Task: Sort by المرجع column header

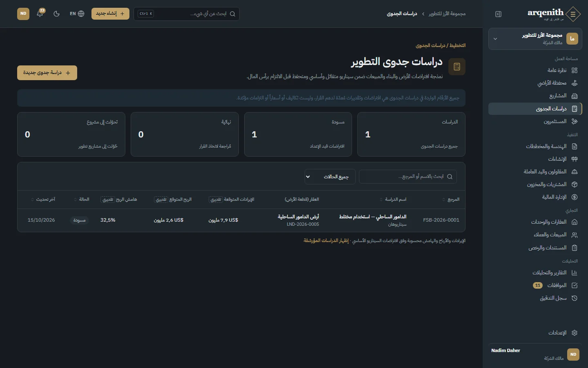Action: [451, 200]
